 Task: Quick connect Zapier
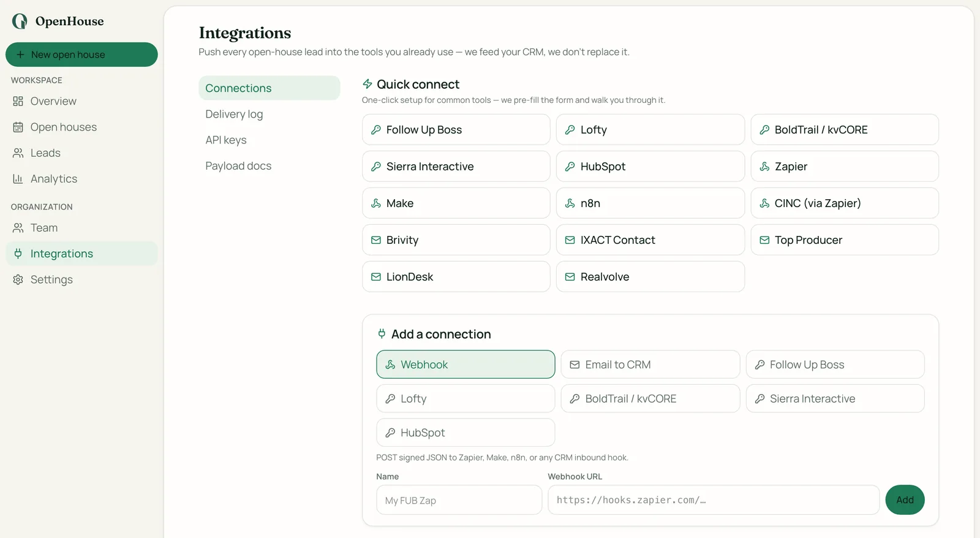tap(845, 167)
